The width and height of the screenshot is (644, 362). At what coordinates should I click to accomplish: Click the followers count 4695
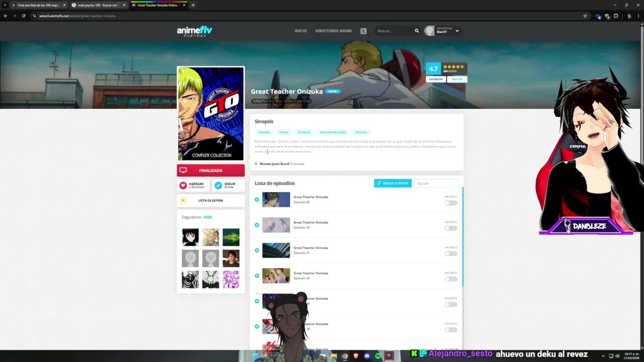(207, 217)
